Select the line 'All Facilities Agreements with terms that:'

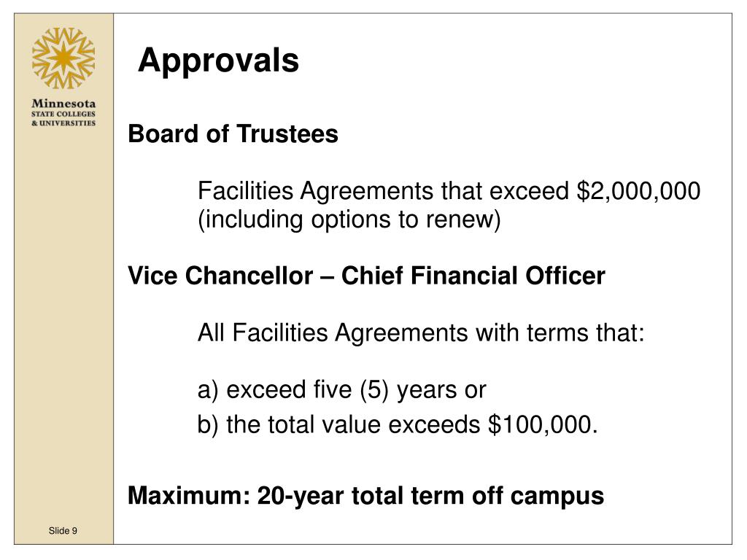pos(421,332)
